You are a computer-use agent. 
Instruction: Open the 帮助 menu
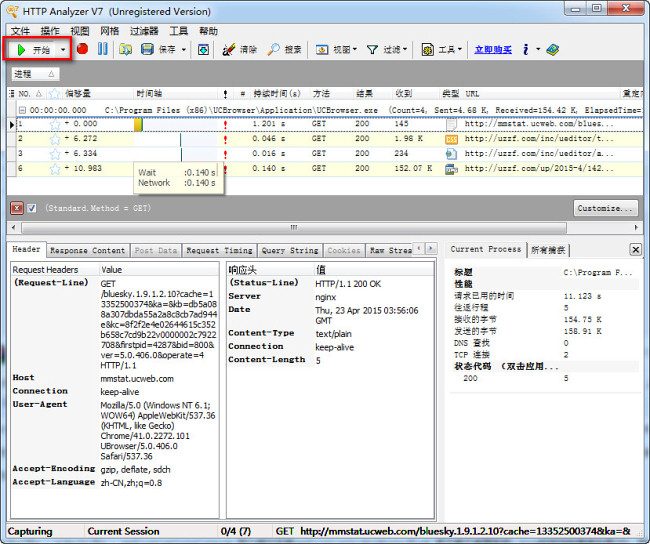(x=208, y=31)
